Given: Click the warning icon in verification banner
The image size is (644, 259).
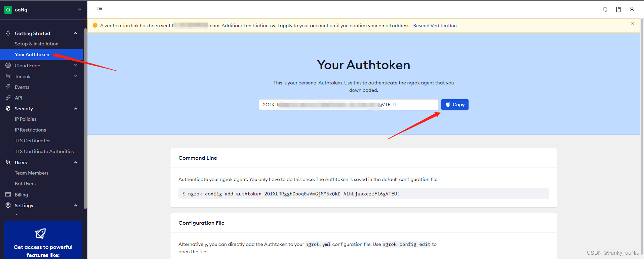Looking at the screenshot, I should click(x=95, y=25).
